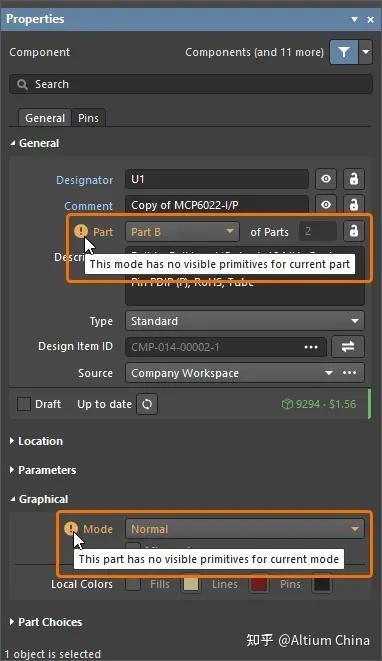
Task: Collapse the General section
Action: (x=35, y=143)
